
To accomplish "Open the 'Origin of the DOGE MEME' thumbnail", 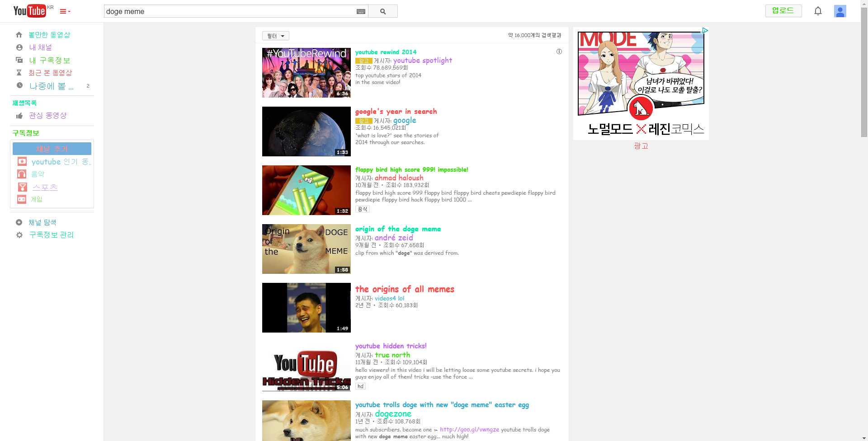I will coord(307,249).
